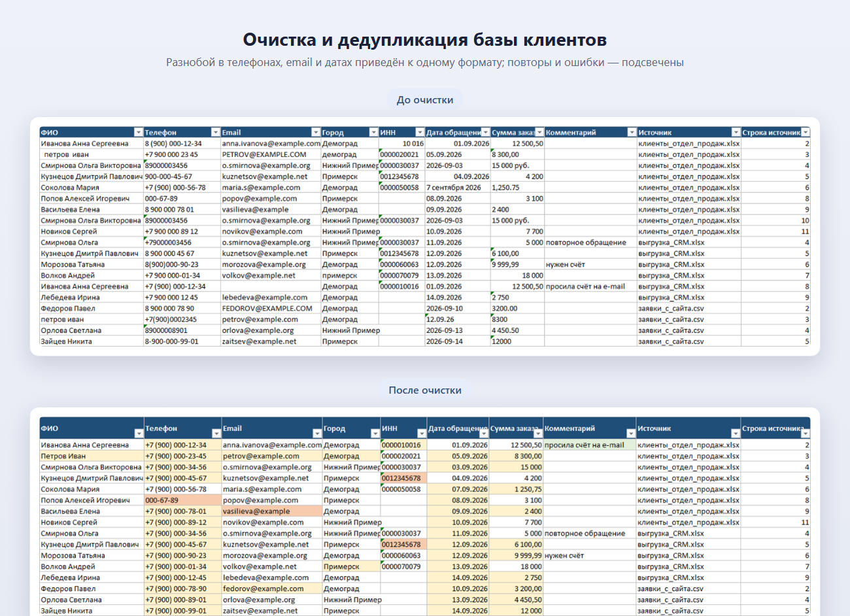Click the phone cell '8(900)000-90-23'
Viewport: 850px width, 616px height.
(x=182, y=265)
